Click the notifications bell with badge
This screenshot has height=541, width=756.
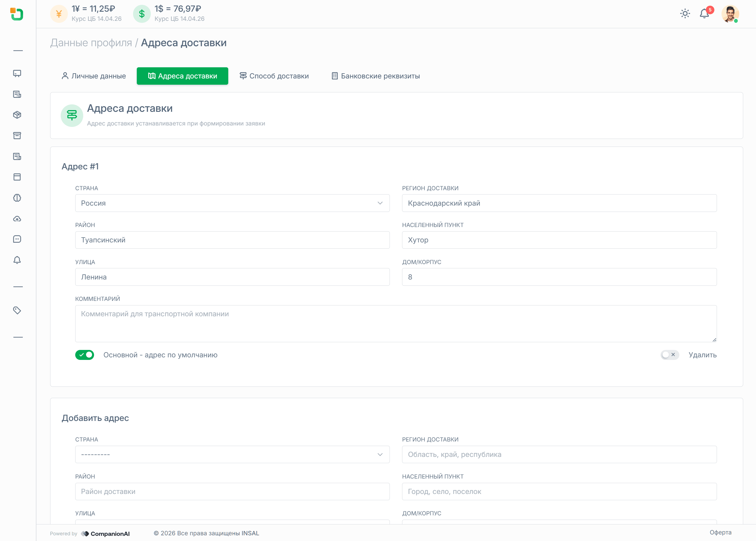[x=704, y=14]
